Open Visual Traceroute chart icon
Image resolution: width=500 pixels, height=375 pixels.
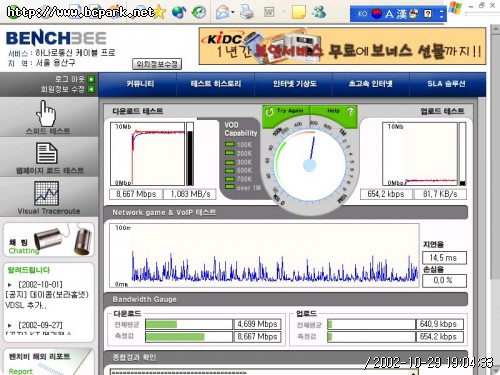point(46,193)
